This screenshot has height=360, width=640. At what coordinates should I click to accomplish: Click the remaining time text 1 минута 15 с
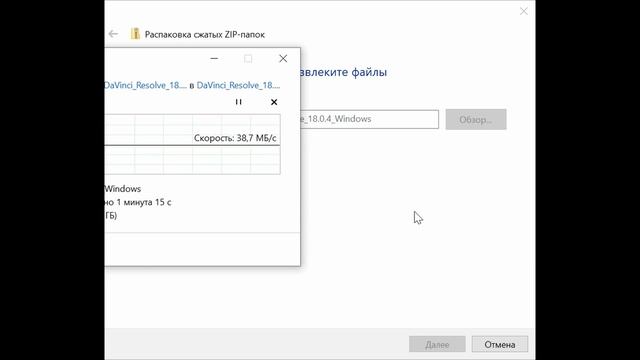pyautogui.click(x=144, y=202)
